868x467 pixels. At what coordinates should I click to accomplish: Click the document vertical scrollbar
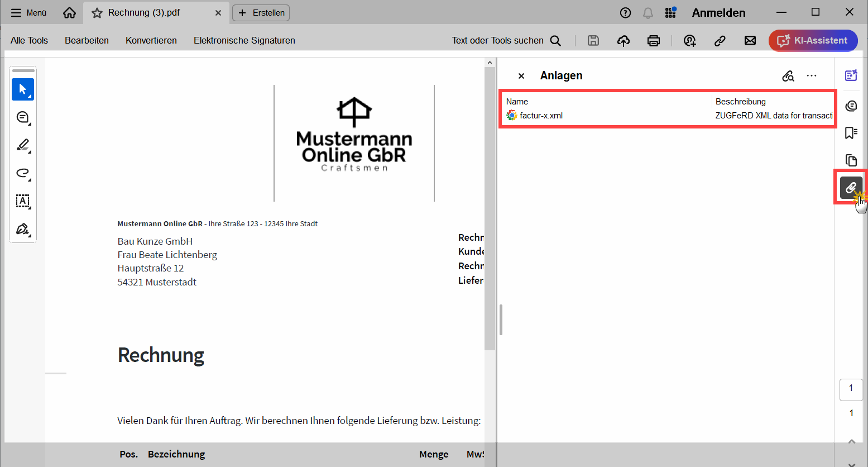[490, 209]
